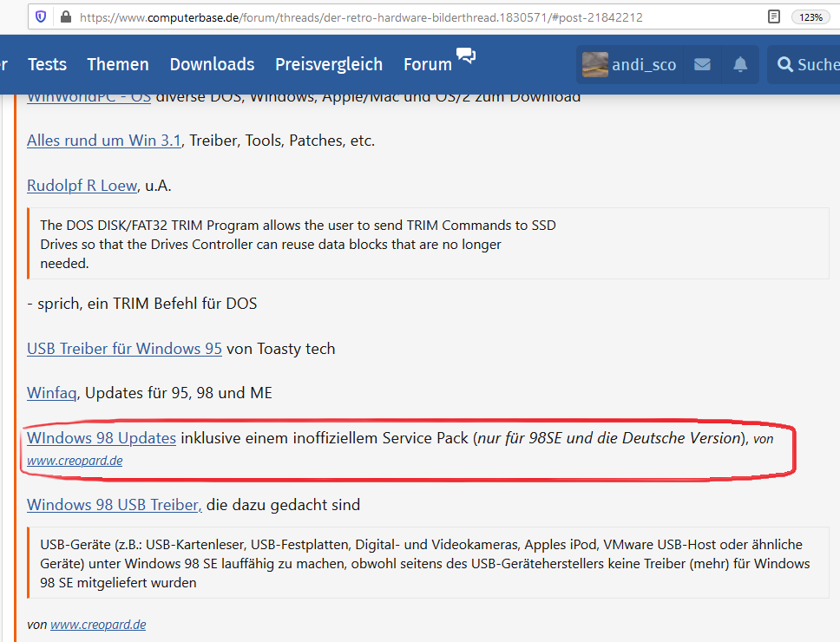Click the text 'nur für 98SE und die Deutsche Version'

coord(608,438)
